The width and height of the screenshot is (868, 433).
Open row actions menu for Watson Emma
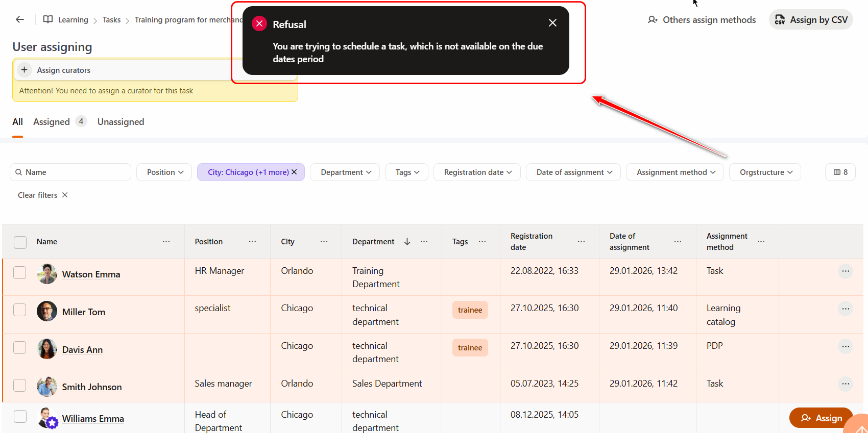point(846,271)
